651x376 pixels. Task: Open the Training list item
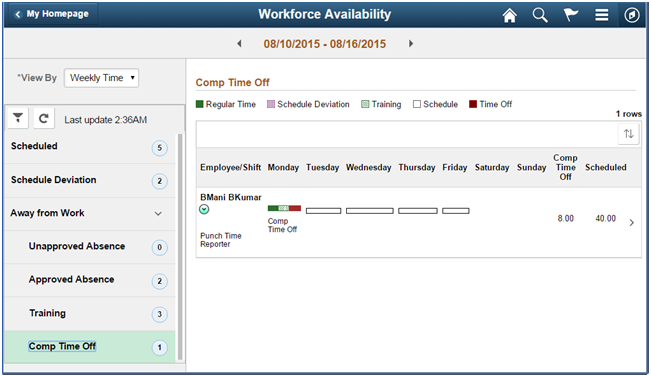[90, 314]
